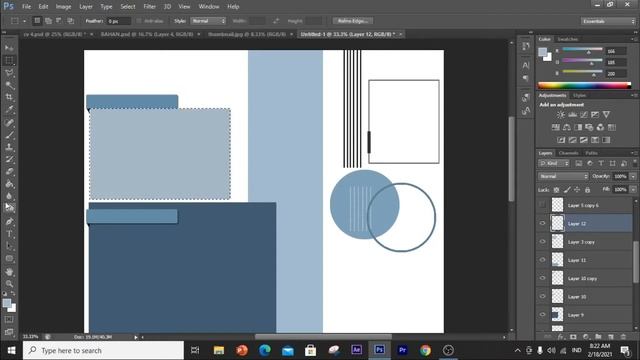This screenshot has height=360, width=640.
Task: Select the Pen tool
Action: click(9, 221)
